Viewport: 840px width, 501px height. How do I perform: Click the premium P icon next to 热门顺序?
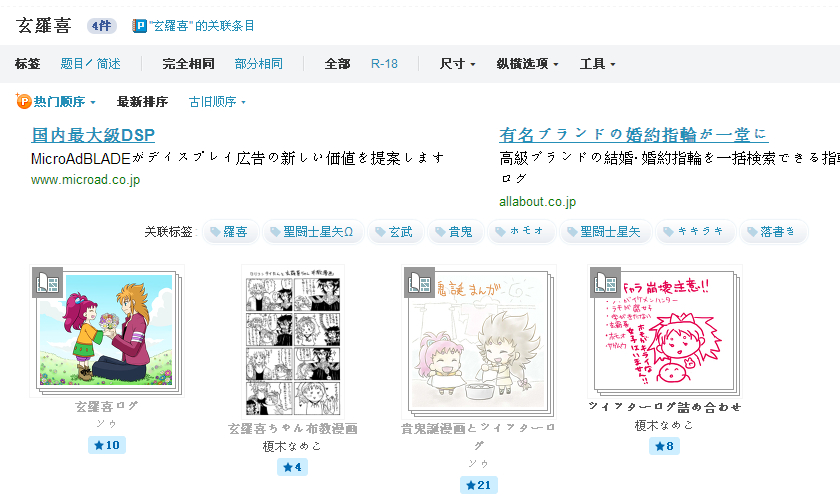24,101
